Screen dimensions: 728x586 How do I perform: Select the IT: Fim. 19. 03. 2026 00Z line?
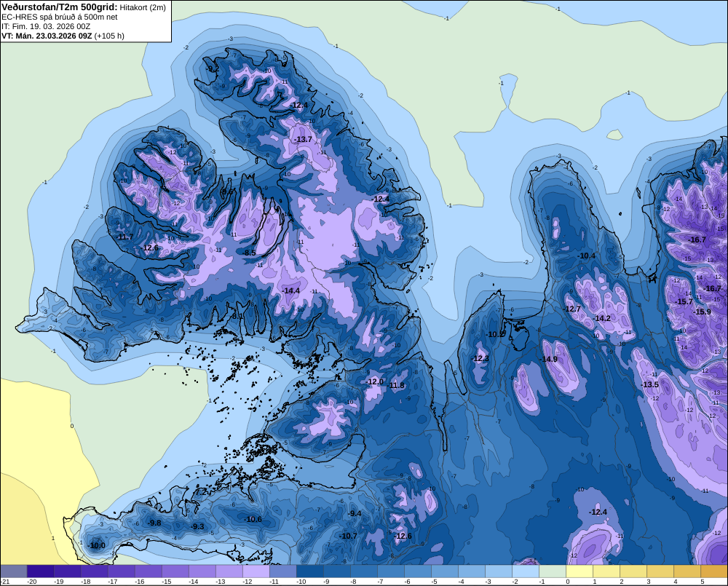pos(46,26)
